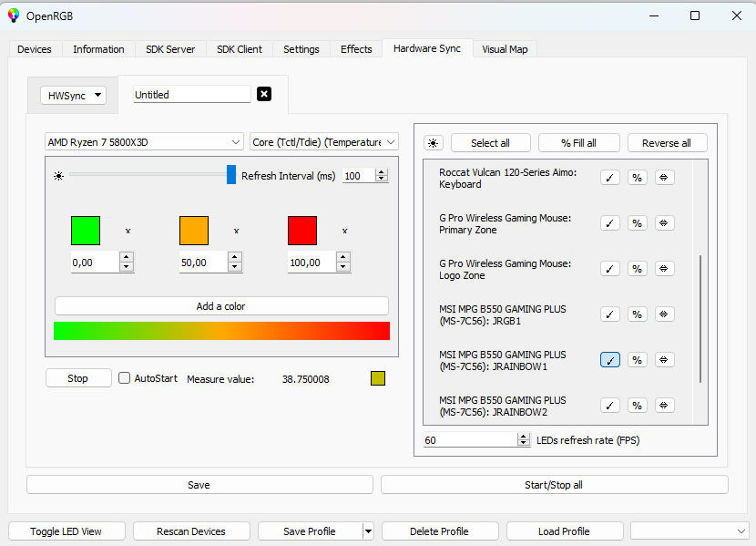Open the red color swatch picker
The height and width of the screenshot is (546, 756).
click(x=302, y=231)
